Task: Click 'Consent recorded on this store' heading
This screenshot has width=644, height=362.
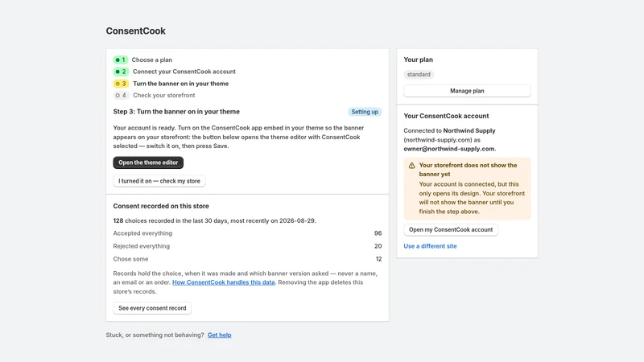Action: [x=161, y=206]
